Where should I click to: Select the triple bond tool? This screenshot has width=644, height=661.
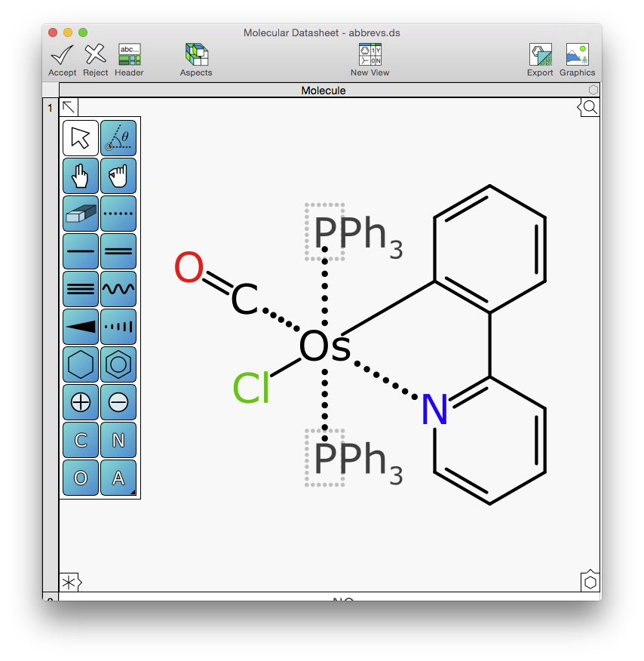(81, 290)
